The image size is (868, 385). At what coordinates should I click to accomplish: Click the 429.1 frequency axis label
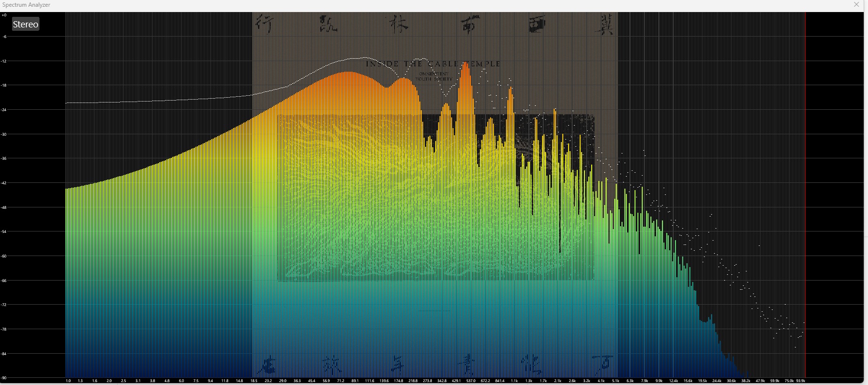pyautogui.click(x=456, y=381)
